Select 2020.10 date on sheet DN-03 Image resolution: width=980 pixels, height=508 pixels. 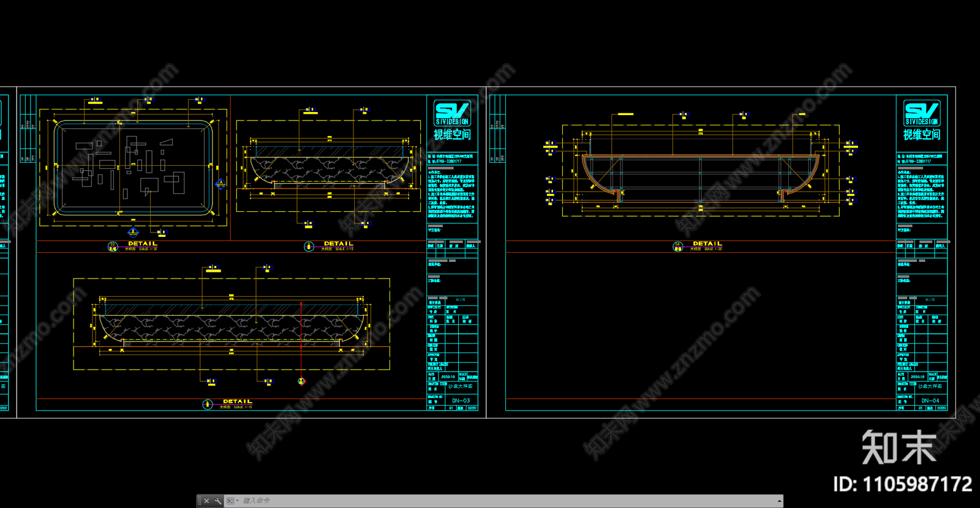coord(448,377)
